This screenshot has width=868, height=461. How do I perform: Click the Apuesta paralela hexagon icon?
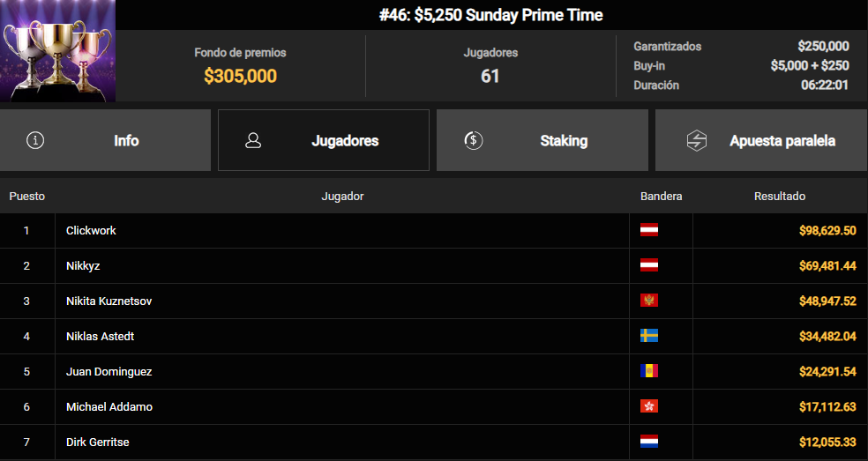pos(696,140)
